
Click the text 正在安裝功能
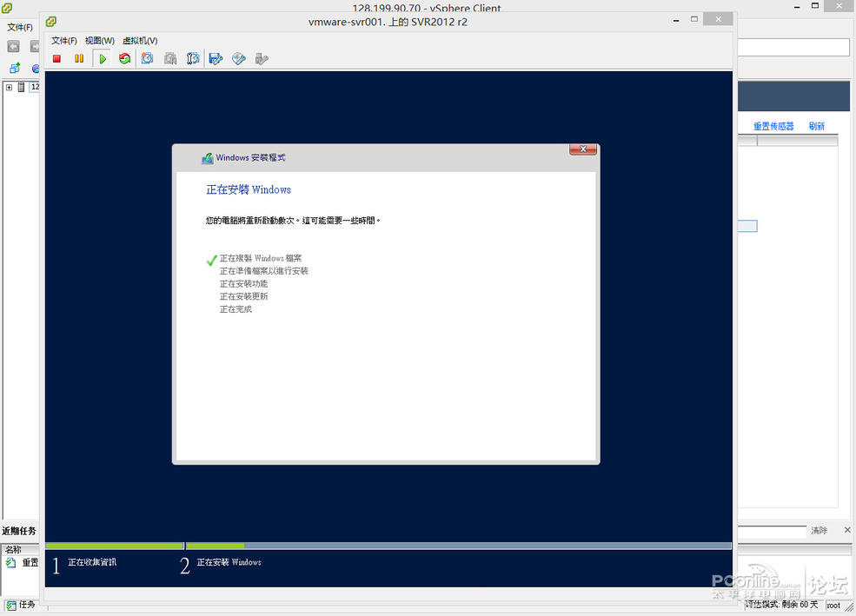pos(243,284)
